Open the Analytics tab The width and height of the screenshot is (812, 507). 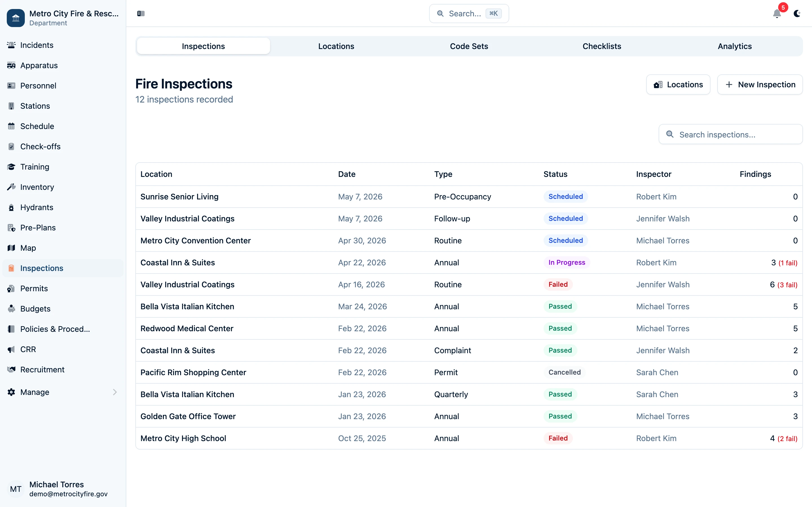(734, 46)
